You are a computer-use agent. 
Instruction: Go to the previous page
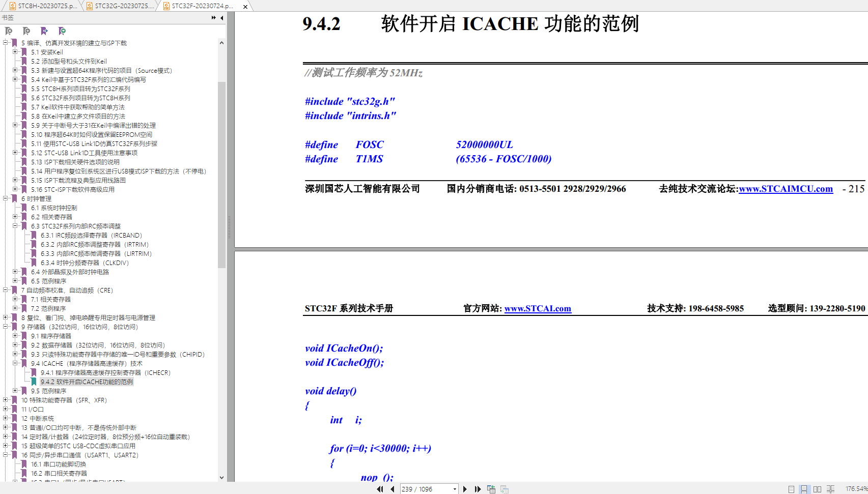click(x=392, y=489)
